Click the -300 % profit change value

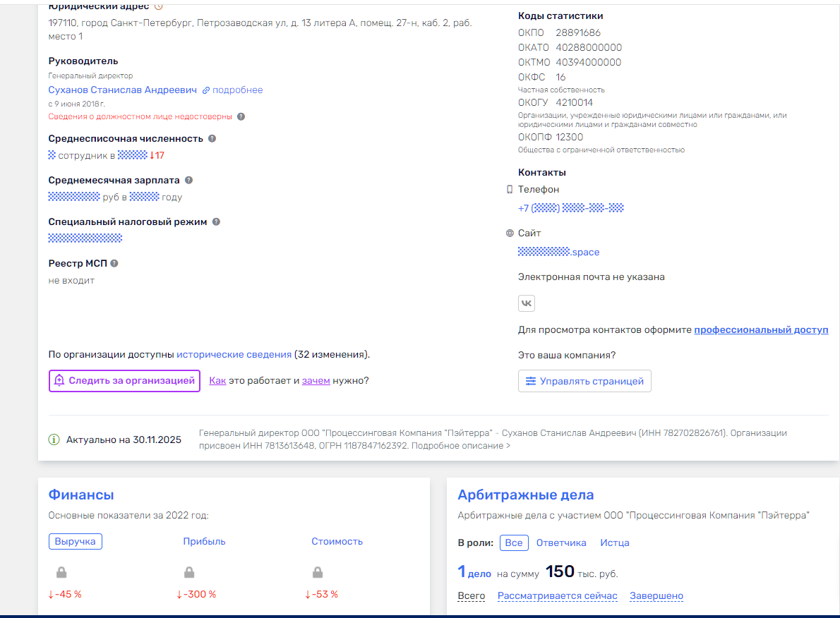pyautogui.click(x=196, y=595)
